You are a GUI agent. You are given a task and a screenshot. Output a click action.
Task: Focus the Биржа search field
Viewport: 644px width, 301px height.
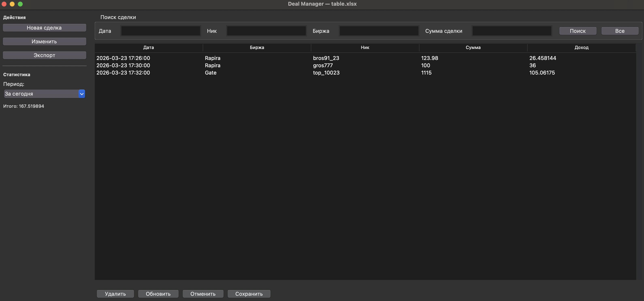(x=379, y=31)
